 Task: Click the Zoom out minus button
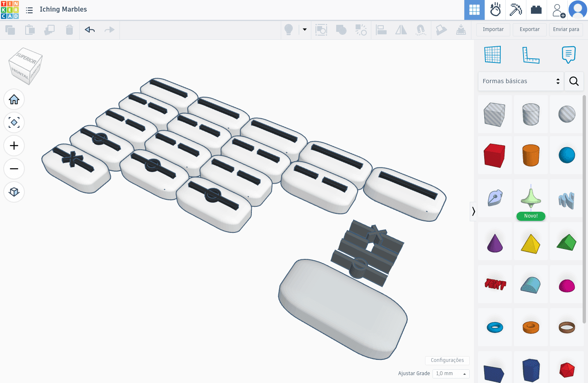(14, 169)
